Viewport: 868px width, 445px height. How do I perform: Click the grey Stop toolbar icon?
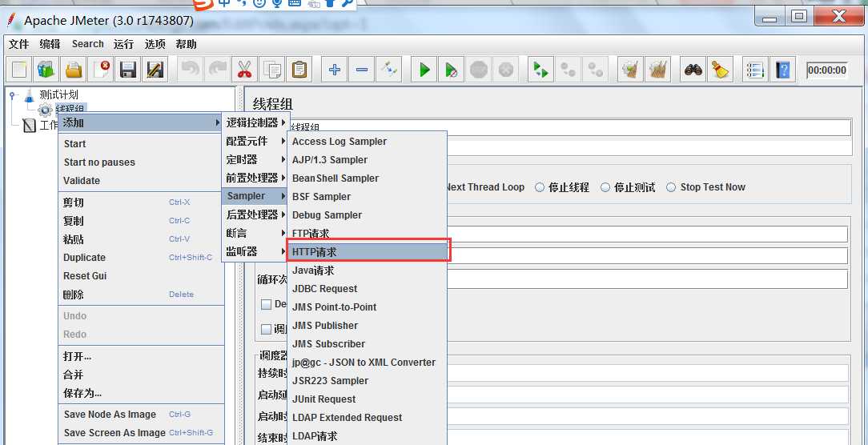(478, 70)
